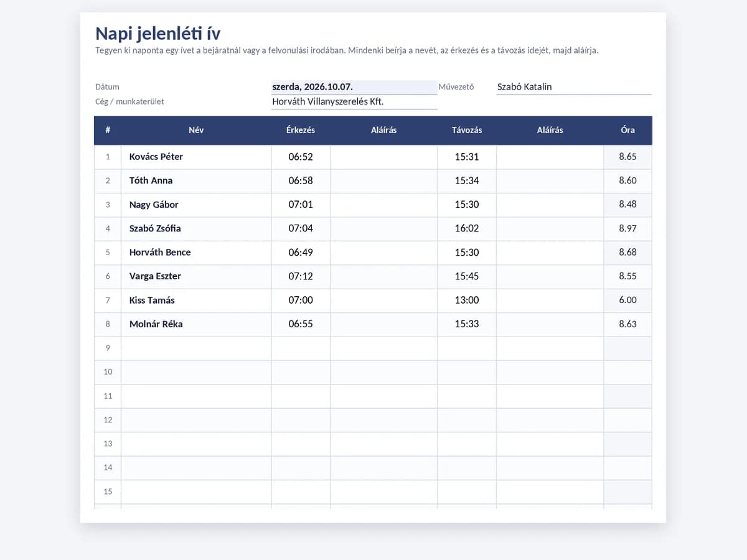Select Kiss Tamás's hours value 6.00
The image size is (747, 560).
(x=628, y=301)
